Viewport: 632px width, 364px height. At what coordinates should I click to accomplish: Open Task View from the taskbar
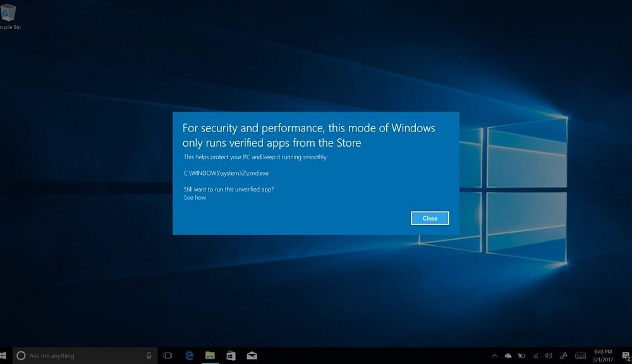(x=167, y=356)
